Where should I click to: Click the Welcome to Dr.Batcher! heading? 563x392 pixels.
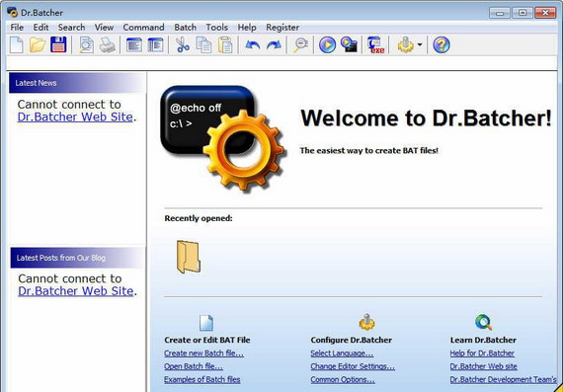(426, 118)
